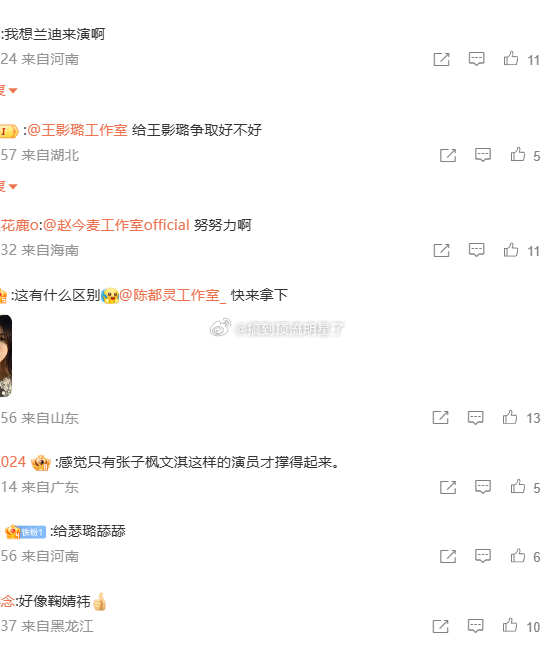Viewport: 558px width, 657px height.
Task: Open the @王影璐工作室 mention link
Action: point(77,130)
